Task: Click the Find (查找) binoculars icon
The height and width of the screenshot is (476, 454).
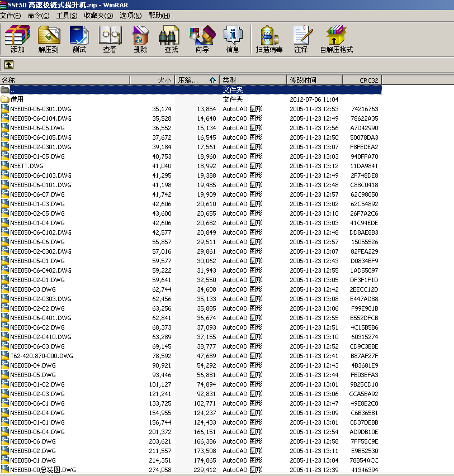Action: tap(169, 35)
